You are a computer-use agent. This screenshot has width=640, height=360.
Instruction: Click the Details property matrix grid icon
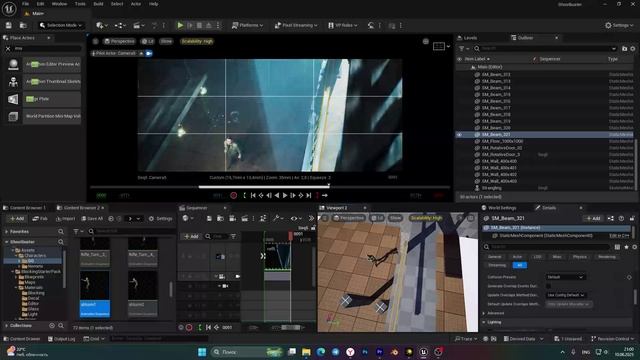tap(617, 247)
